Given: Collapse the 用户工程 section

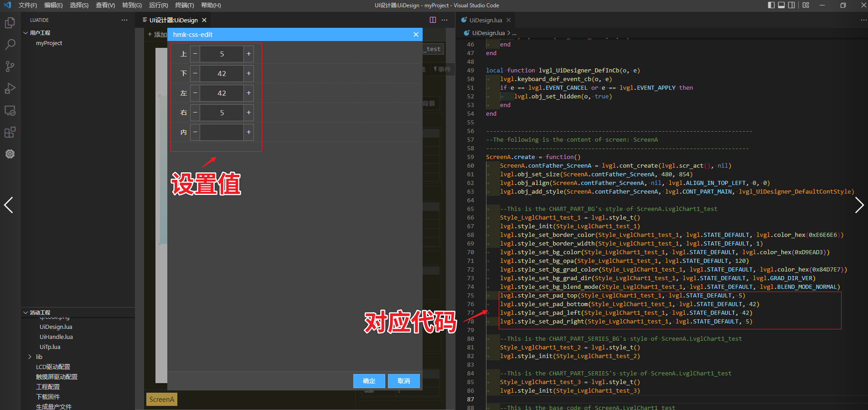Looking at the screenshot, I should click(26, 33).
